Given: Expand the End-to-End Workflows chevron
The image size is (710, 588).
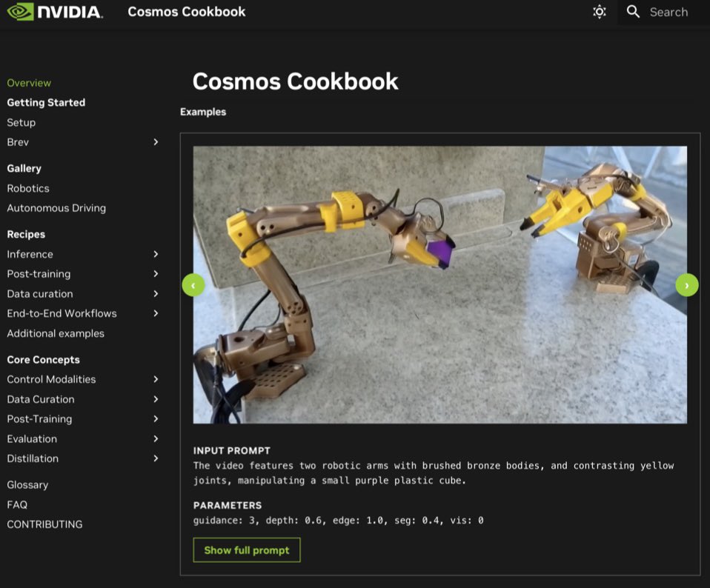Looking at the screenshot, I should pos(156,313).
